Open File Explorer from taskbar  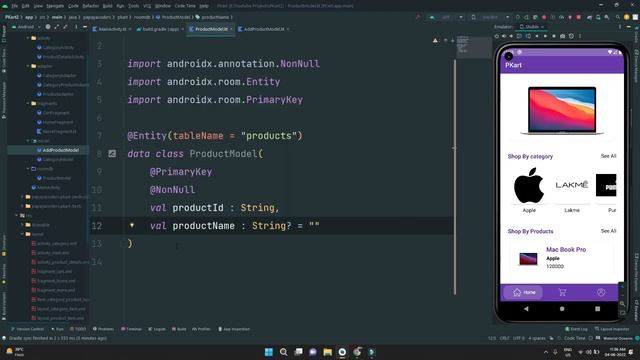coord(327,352)
